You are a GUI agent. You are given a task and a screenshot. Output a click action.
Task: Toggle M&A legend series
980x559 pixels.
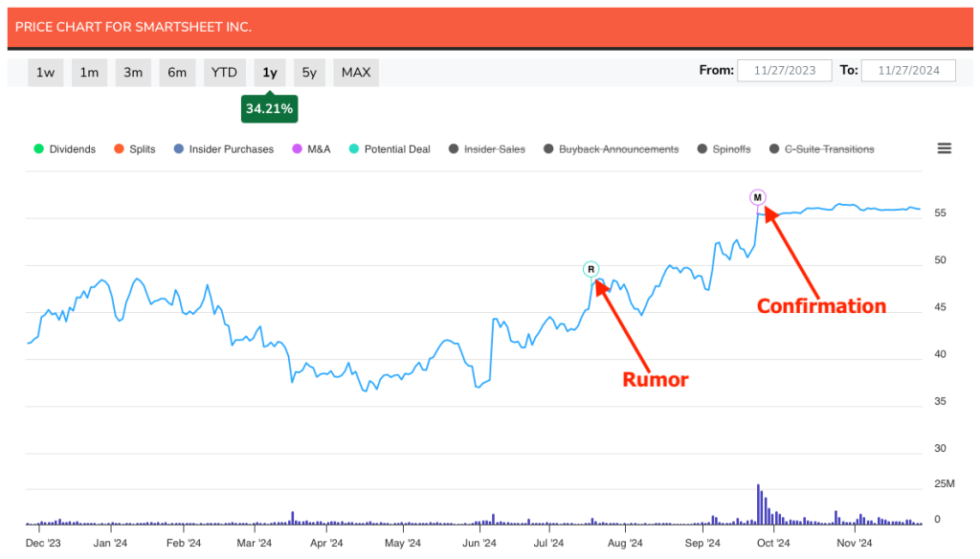[311, 148]
